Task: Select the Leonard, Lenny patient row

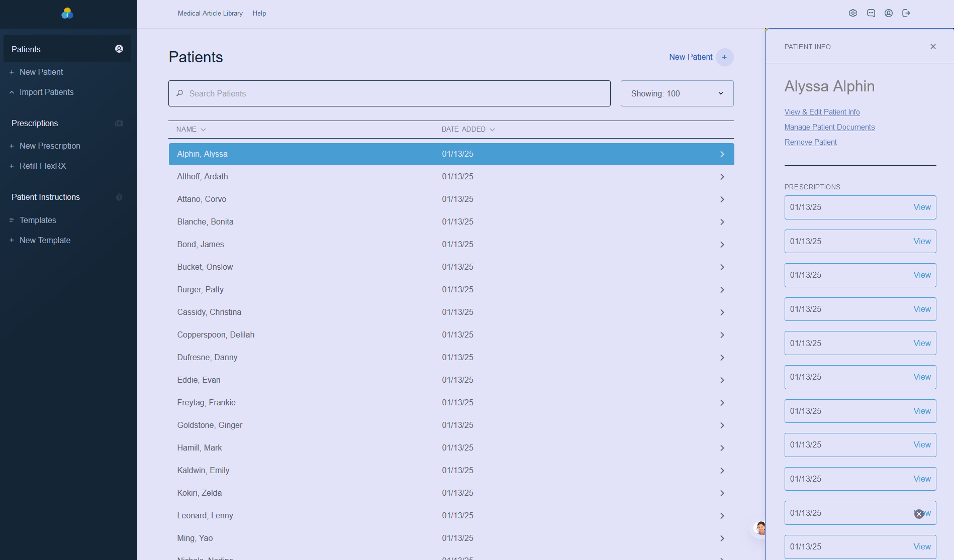Action: pyautogui.click(x=451, y=515)
